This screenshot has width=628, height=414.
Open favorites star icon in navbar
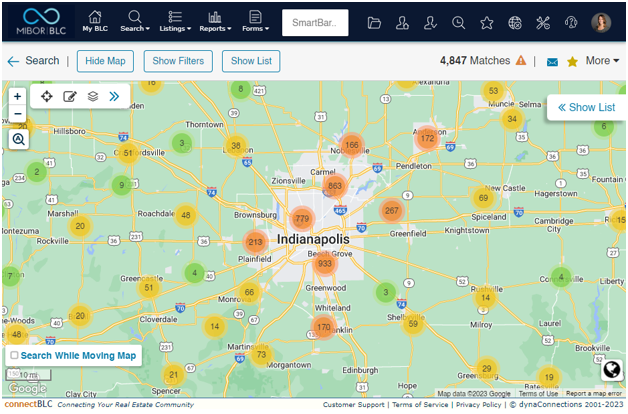pyautogui.click(x=487, y=23)
